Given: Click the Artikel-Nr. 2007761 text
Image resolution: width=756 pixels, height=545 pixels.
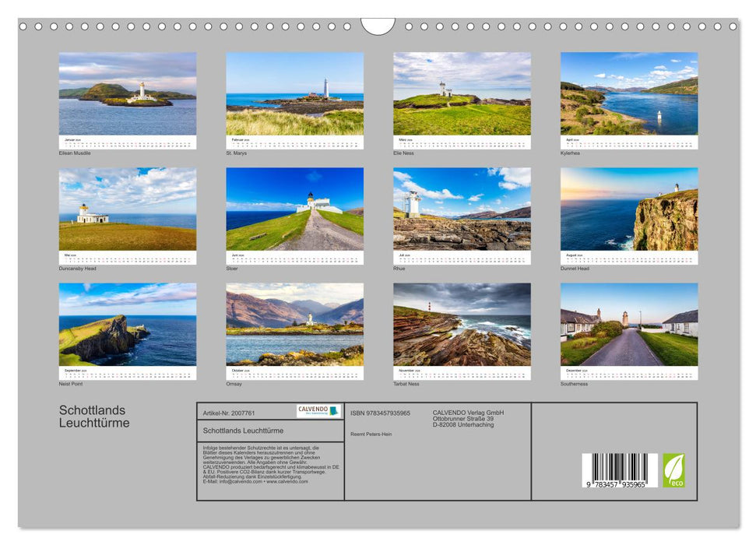Looking at the screenshot, I should [x=229, y=413].
